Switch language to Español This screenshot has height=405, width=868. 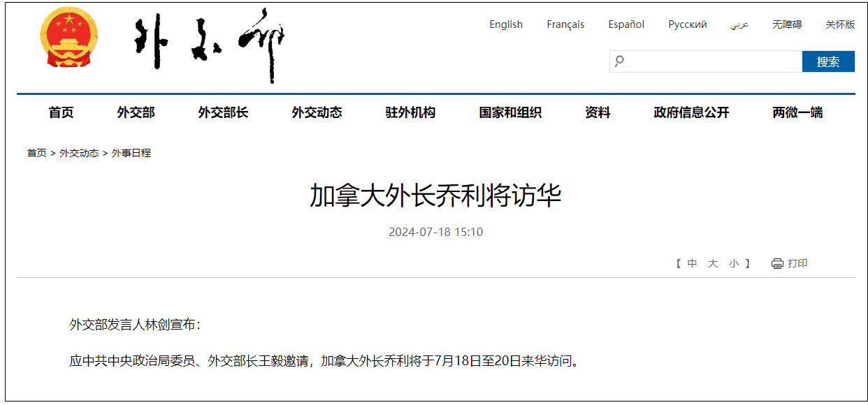(x=626, y=24)
